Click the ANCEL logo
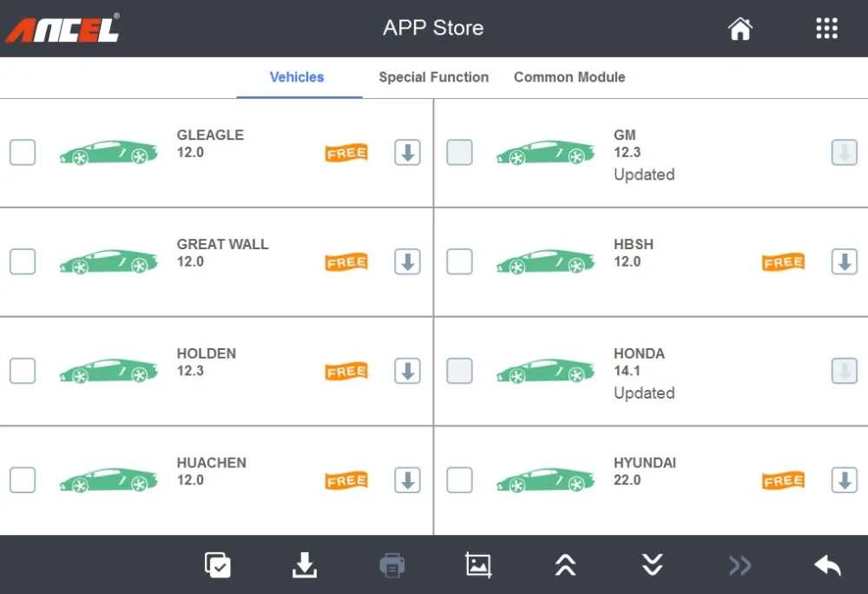This screenshot has width=868, height=594. (x=62, y=29)
